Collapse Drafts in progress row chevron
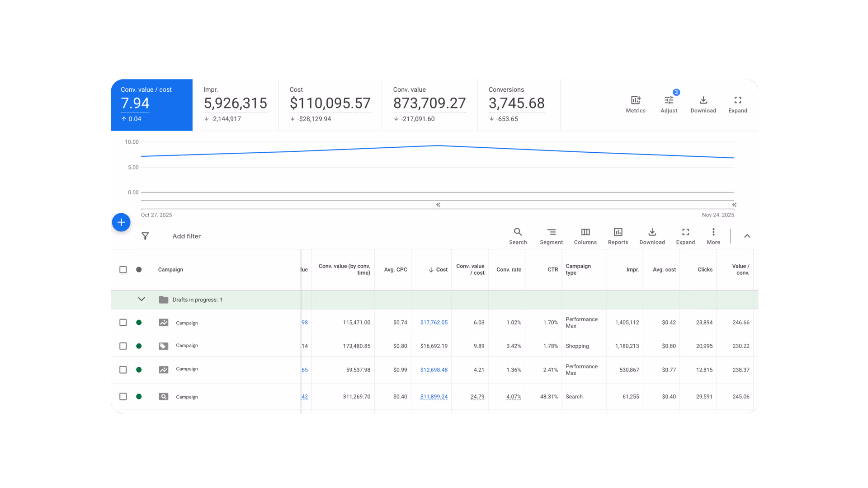 tap(142, 300)
